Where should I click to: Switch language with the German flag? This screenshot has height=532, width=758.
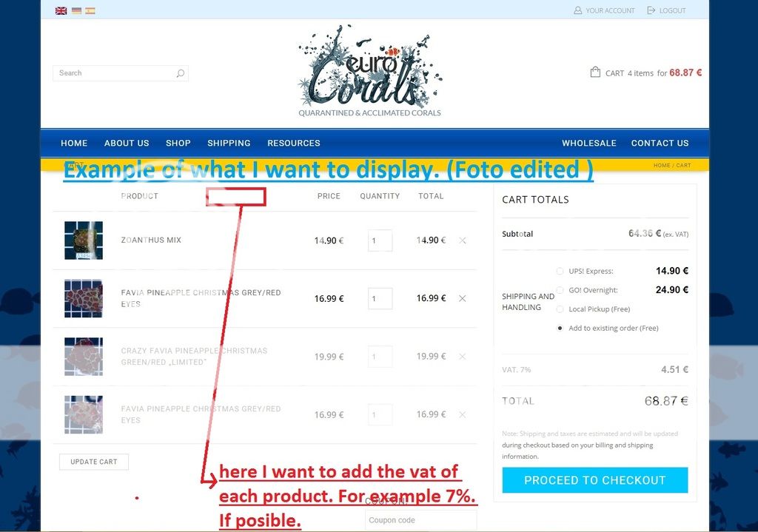pos(76,11)
